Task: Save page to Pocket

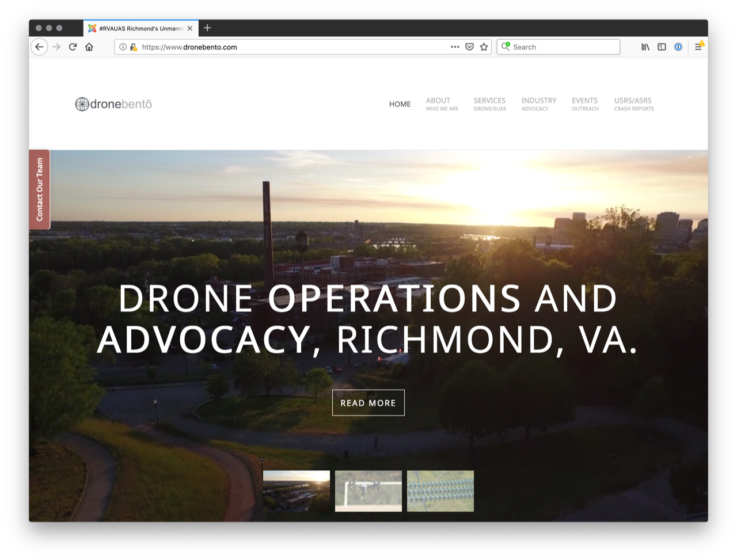Action: click(469, 47)
